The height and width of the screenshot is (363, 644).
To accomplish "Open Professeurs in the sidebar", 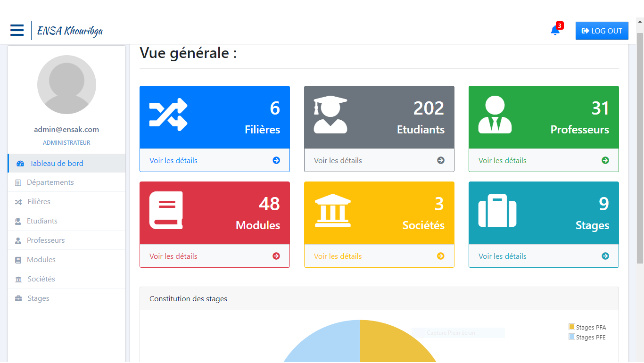I will point(66,240).
